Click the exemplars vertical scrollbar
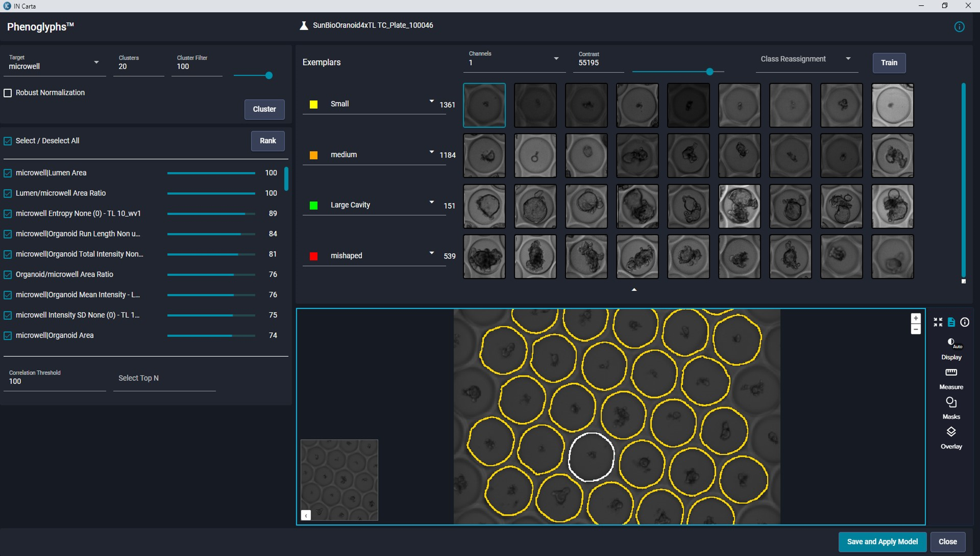Image resolution: width=980 pixels, height=556 pixels. 963,180
